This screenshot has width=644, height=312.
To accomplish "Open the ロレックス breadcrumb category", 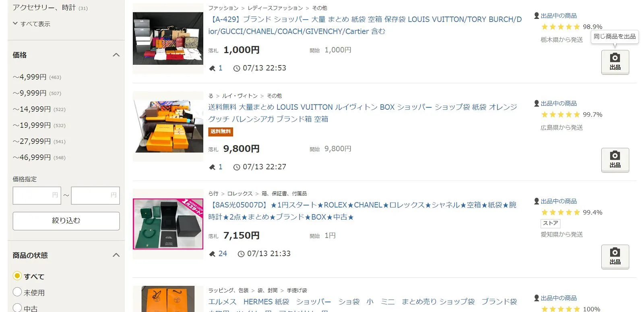I will point(240,193).
